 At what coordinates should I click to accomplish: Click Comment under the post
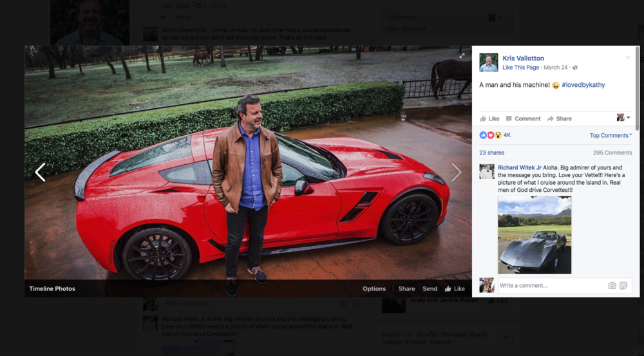pos(523,118)
